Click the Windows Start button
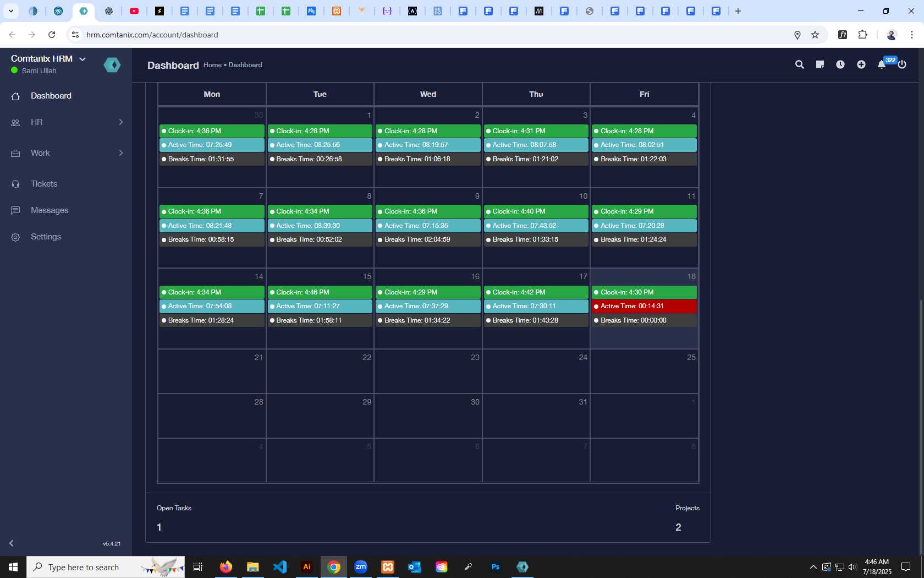The width and height of the screenshot is (924, 578). click(x=13, y=567)
